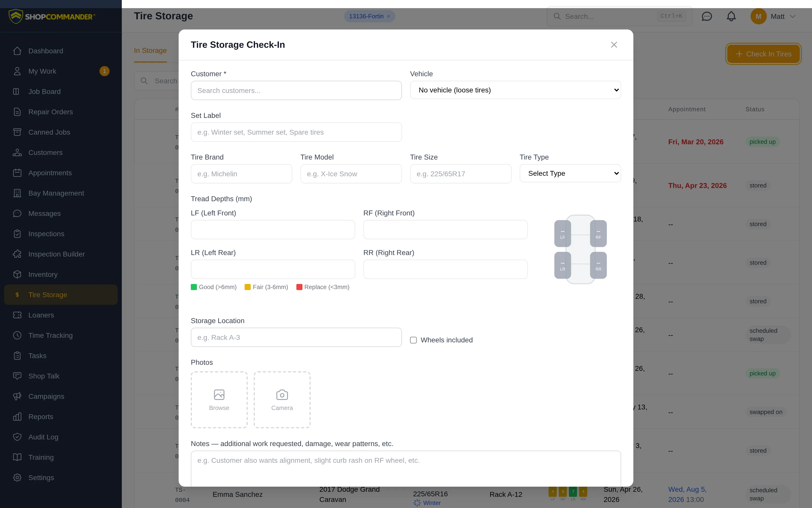Viewport: 812px width, 508px height.
Task: Open Shop Talk in sidebar
Action: pyautogui.click(x=61, y=376)
